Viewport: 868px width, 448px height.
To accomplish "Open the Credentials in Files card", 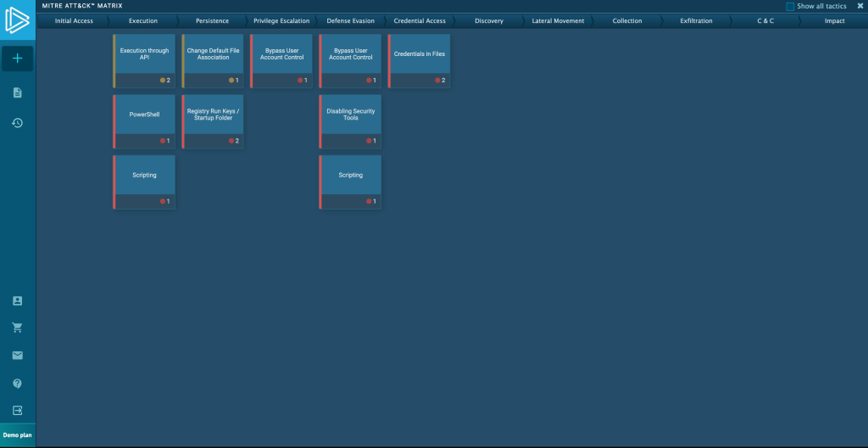I will pyautogui.click(x=419, y=61).
